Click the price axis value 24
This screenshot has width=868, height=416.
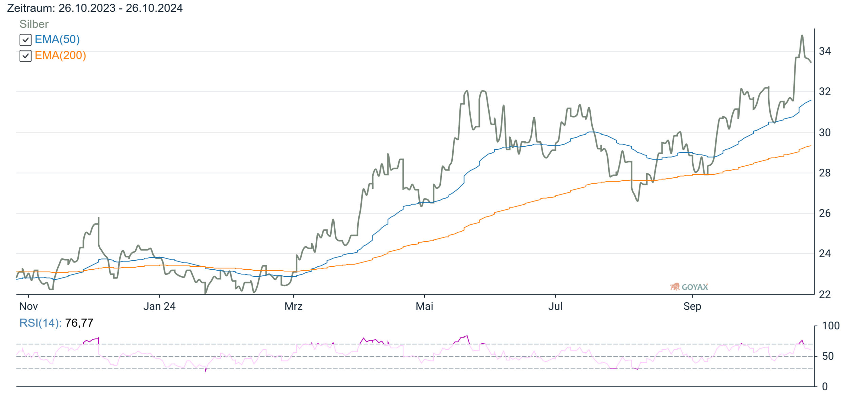pyautogui.click(x=825, y=253)
